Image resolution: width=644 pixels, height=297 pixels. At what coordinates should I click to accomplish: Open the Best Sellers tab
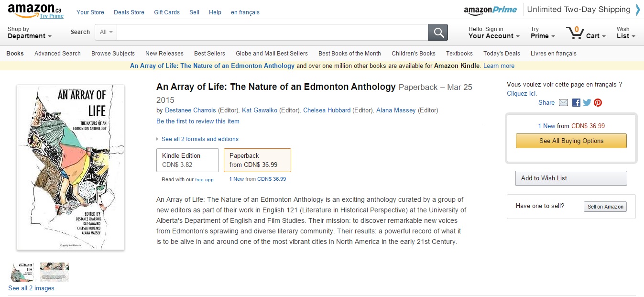(x=209, y=54)
